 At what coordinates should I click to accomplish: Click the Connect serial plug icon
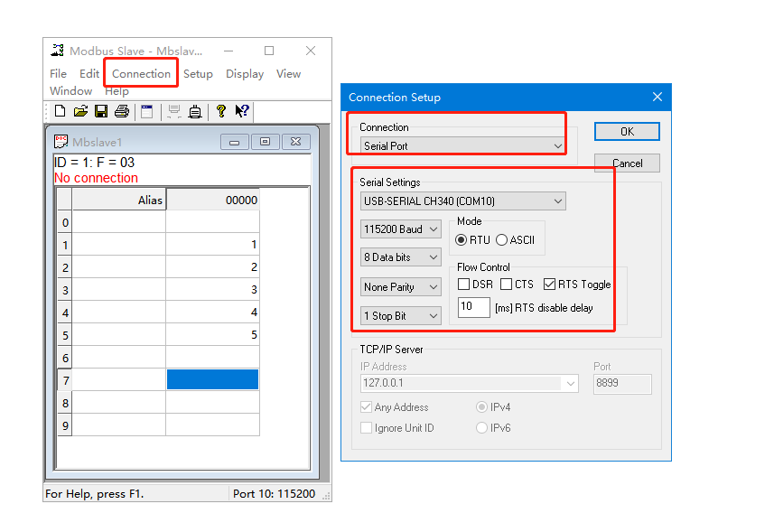click(x=194, y=111)
